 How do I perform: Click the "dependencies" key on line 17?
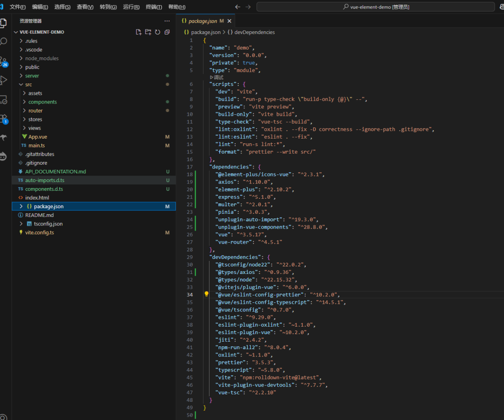[231, 167]
